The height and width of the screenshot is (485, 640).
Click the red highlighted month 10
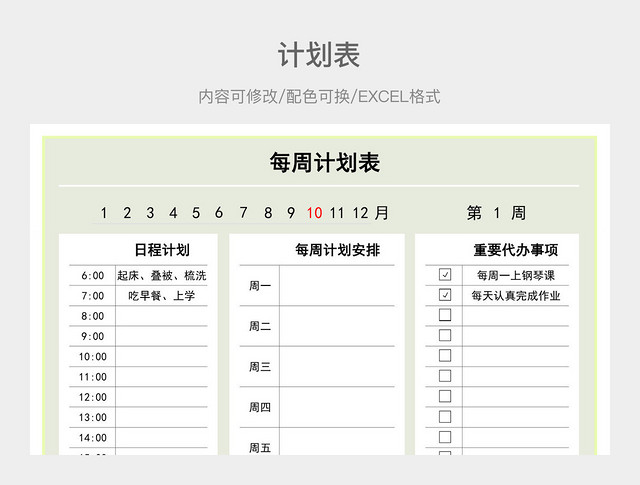tap(314, 213)
